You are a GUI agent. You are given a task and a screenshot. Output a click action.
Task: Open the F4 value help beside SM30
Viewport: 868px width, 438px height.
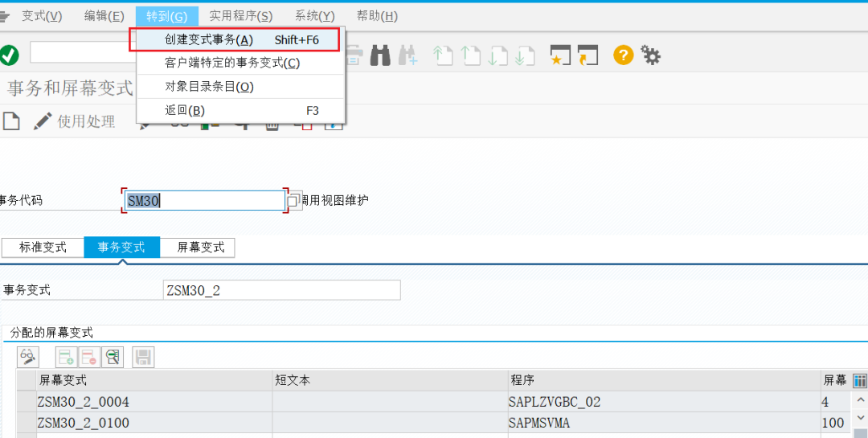click(294, 200)
